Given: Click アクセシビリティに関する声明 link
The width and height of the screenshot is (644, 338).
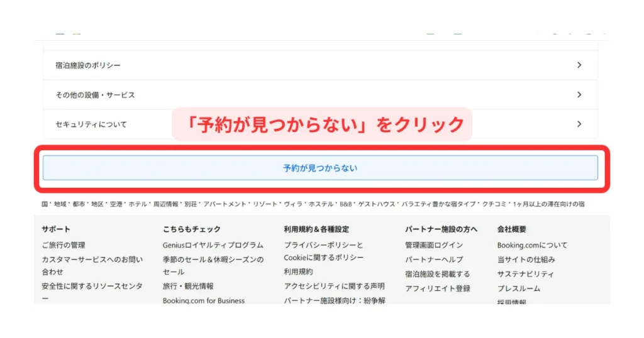Looking at the screenshot, I should (334, 286).
